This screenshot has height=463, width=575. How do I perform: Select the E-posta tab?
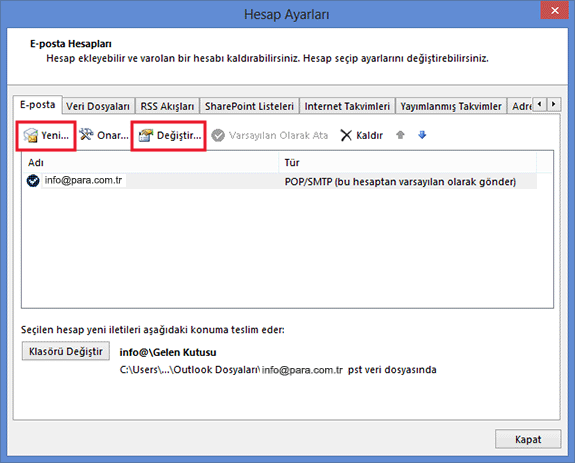pyautogui.click(x=37, y=105)
